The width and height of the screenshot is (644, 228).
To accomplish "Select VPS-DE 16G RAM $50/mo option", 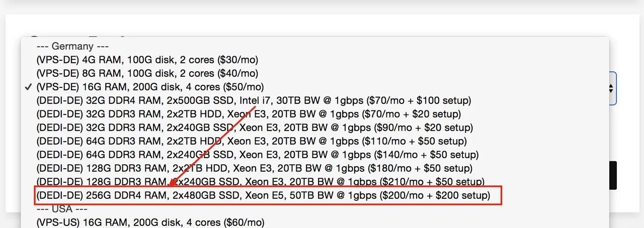I will click(x=150, y=87).
